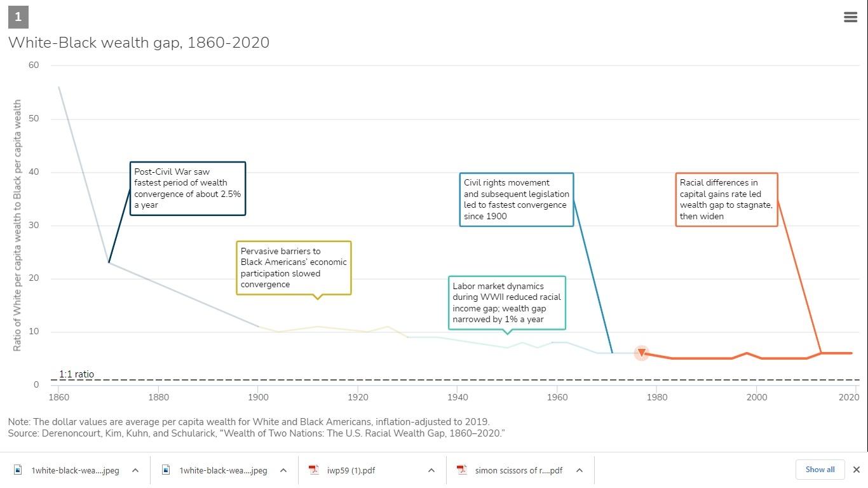Click the y-axis value 10
The width and height of the screenshot is (868, 488).
click(34, 332)
